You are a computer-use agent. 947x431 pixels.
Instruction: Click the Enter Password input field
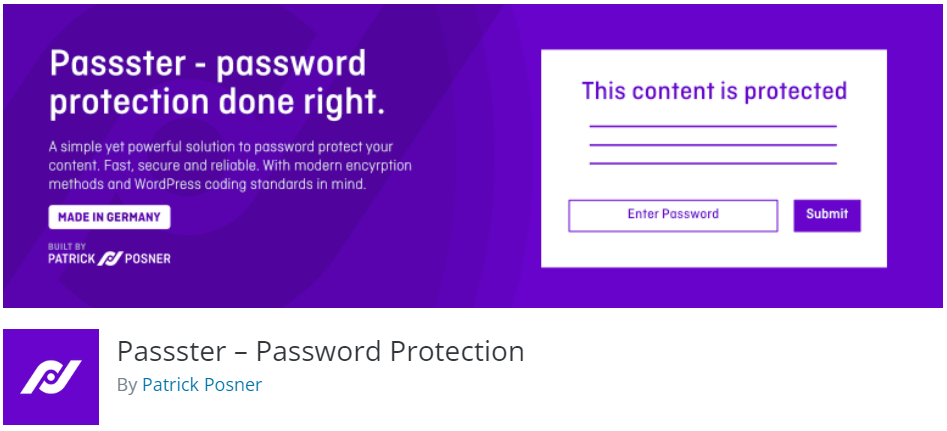(x=673, y=215)
